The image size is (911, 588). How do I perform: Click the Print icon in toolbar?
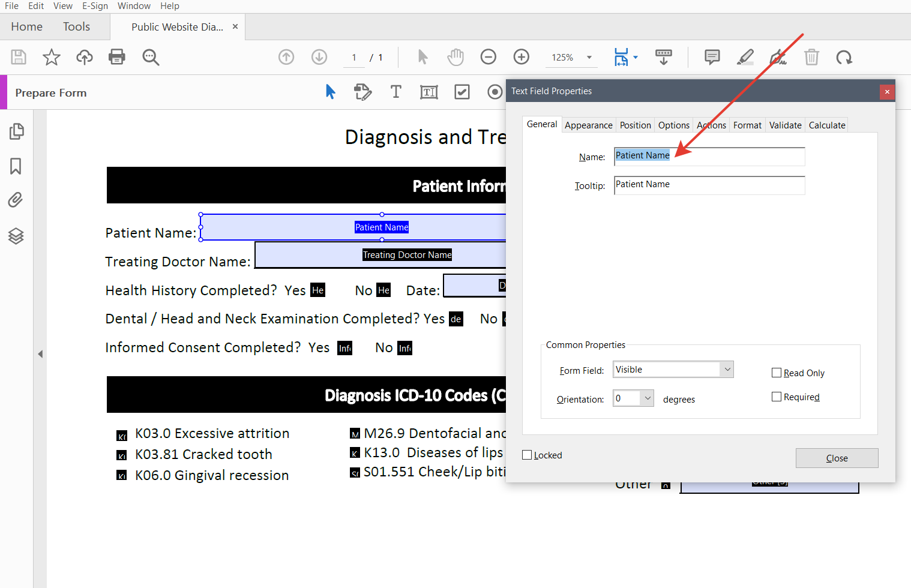tap(117, 57)
